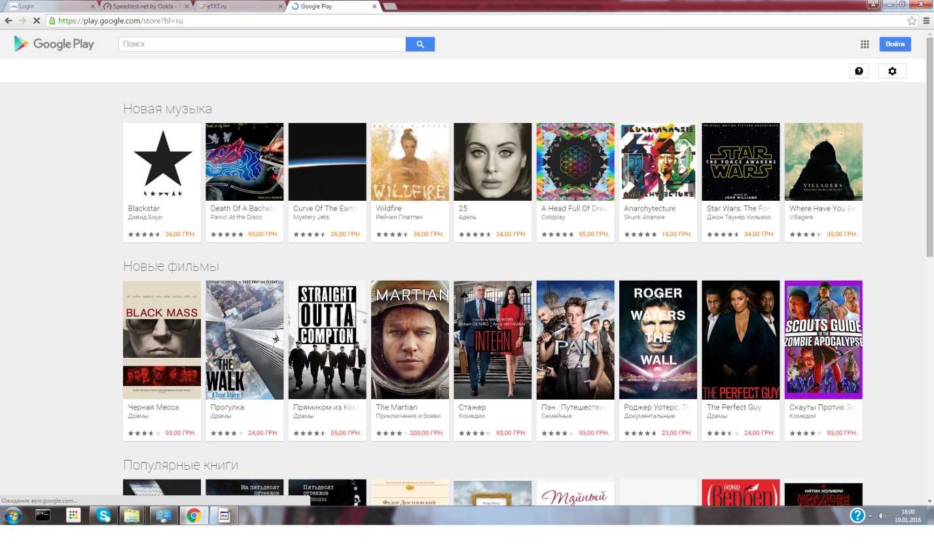Open the Chrome menu hamburger icon

click(x=926, y=21)
